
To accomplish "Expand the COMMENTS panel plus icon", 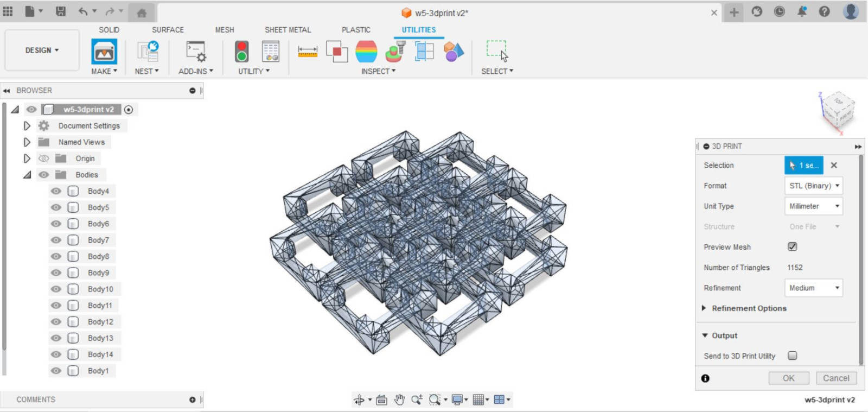I will pyautogui.click(x=193, y=400).
